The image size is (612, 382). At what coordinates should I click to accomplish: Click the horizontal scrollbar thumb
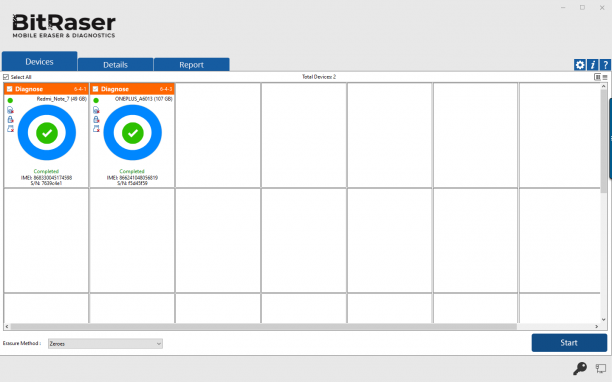click(263, 326)
